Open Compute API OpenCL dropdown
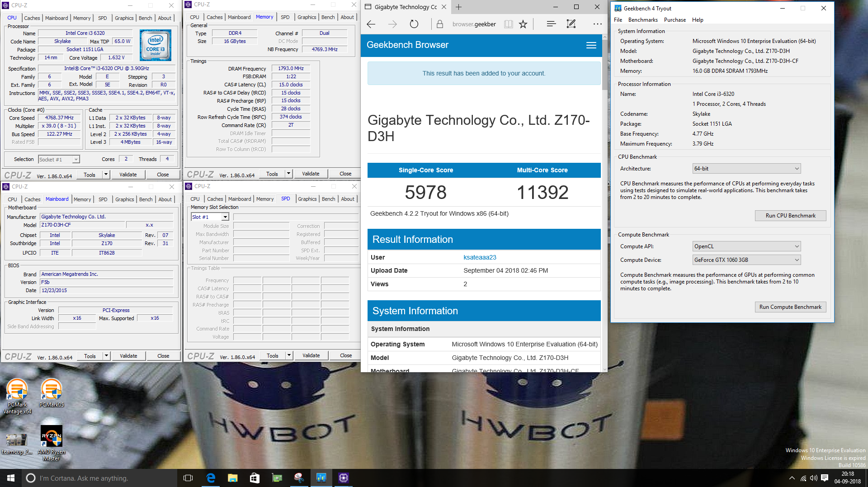The width and height of the screenshot is (868, 487). pos(746,246)
